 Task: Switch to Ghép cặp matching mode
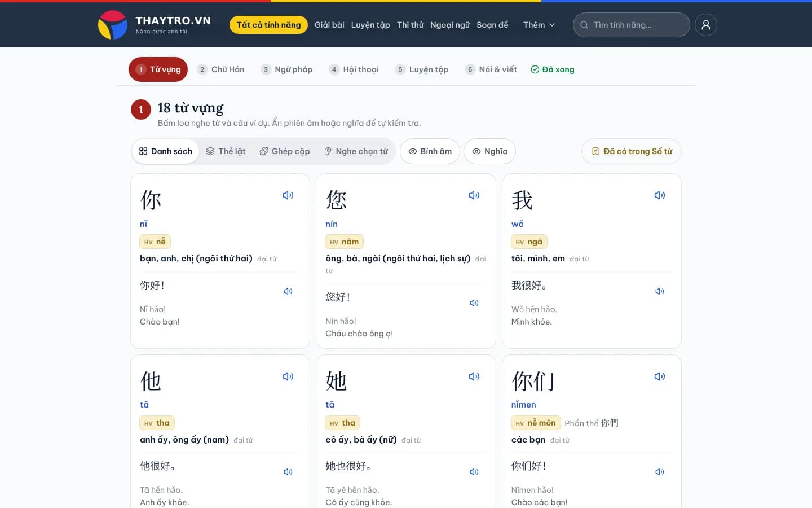point(285,151)
